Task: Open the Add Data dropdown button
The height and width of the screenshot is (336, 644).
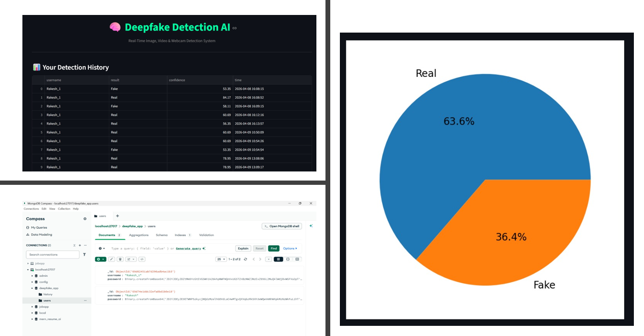Action: click(x=101, y=259)
